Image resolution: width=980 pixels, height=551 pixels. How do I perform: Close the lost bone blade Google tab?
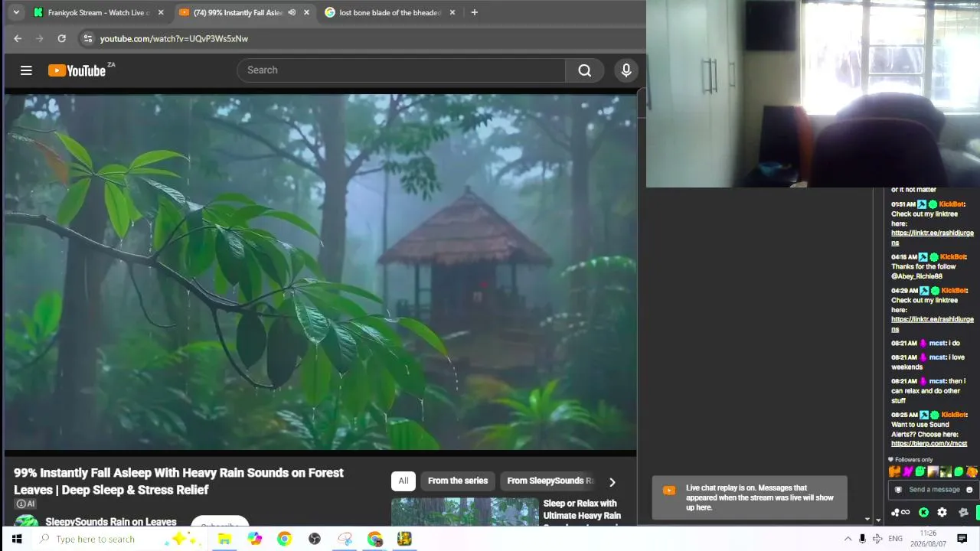tap(452, 12)
